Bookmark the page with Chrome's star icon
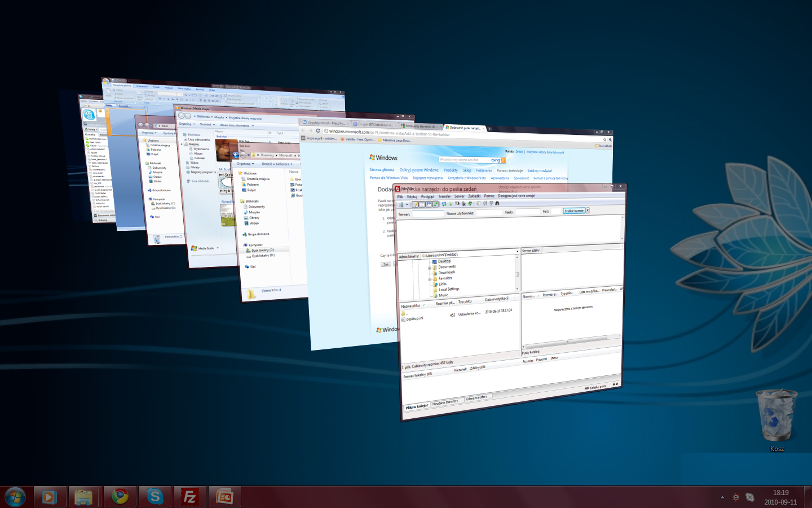The height and width of the screenshot is (508, 812). [604, 139]
